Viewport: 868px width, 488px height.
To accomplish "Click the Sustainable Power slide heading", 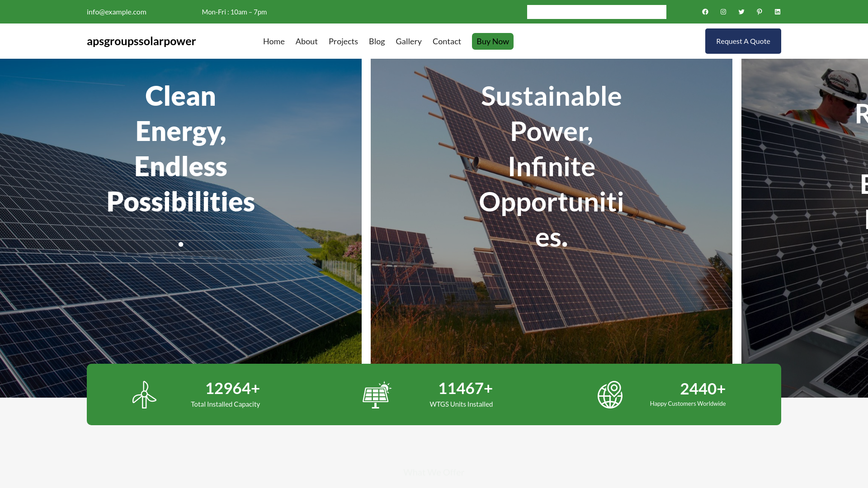I will 552,166.
